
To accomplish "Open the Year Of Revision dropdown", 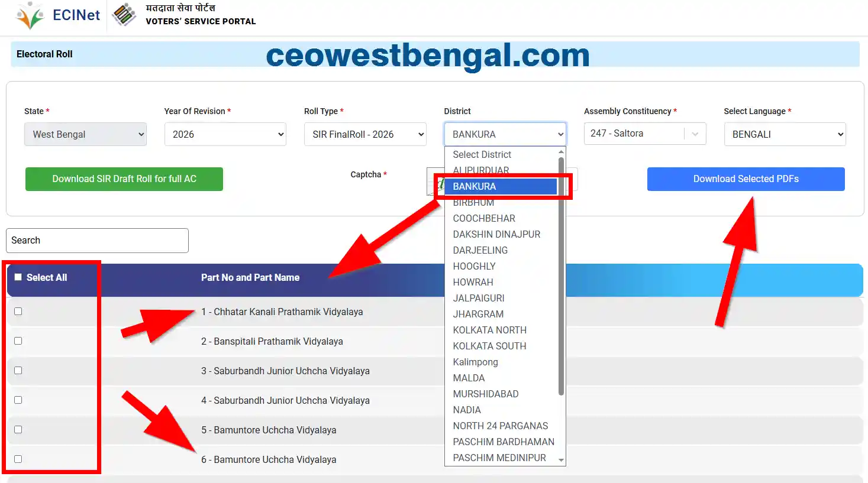I will [225, 134].
